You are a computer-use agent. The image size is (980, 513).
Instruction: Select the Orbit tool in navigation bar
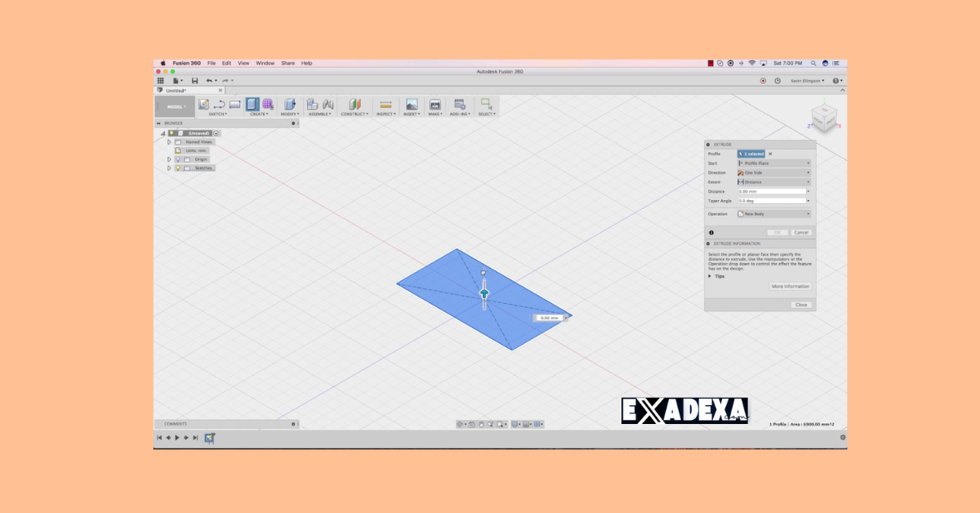[x=461, y=424]
